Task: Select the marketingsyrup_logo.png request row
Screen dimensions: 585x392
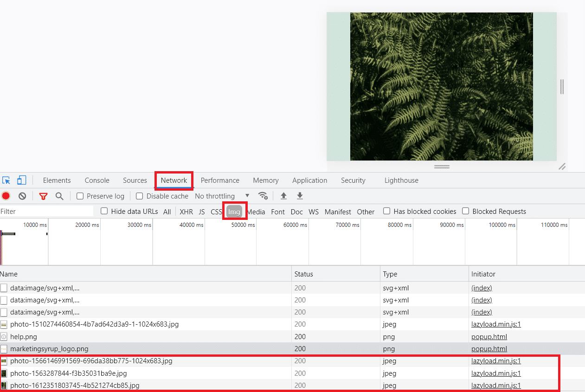Action: coord(49,349)
